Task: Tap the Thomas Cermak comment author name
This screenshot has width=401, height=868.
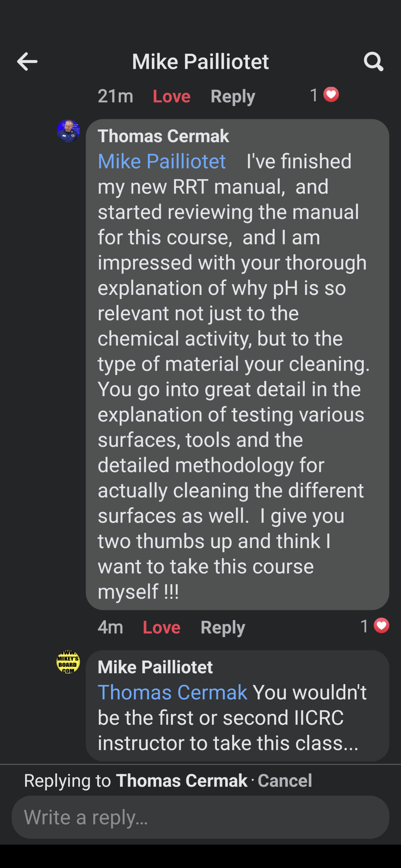Action: point(163,136)
